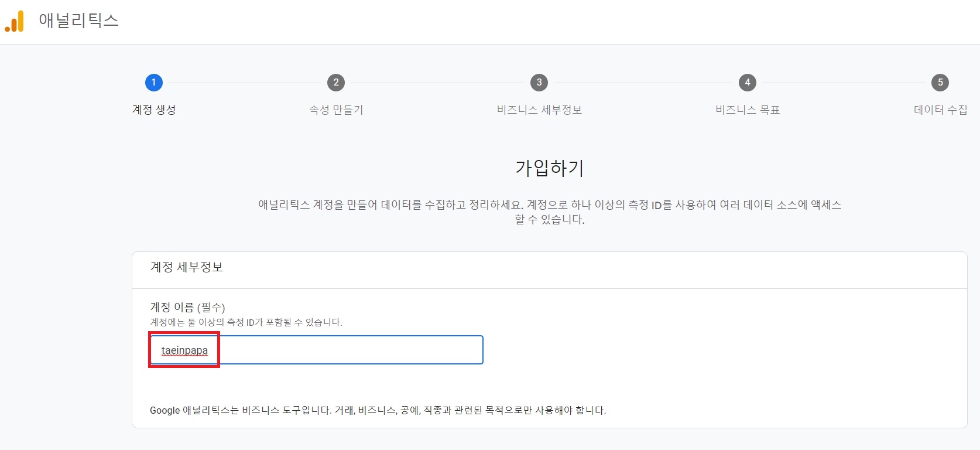Click the 데이터 수집 step label
Image resolution: width=980 pixels, height=450 pixels.
point(940,110)
